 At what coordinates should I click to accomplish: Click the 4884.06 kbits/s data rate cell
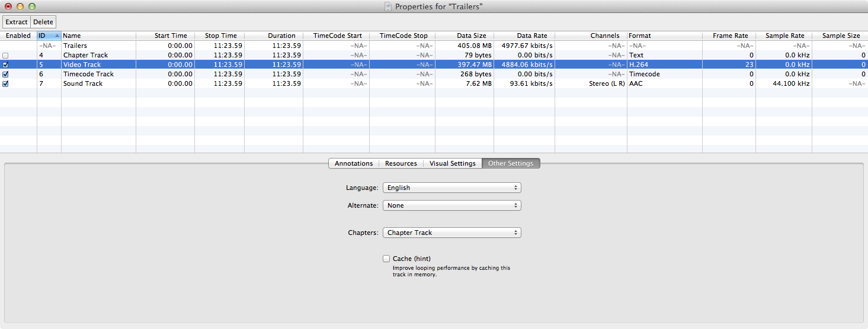coord(527,64)
